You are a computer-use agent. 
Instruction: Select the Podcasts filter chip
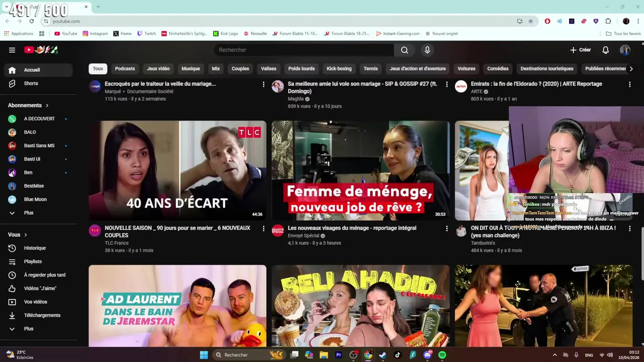click(125, 68)
